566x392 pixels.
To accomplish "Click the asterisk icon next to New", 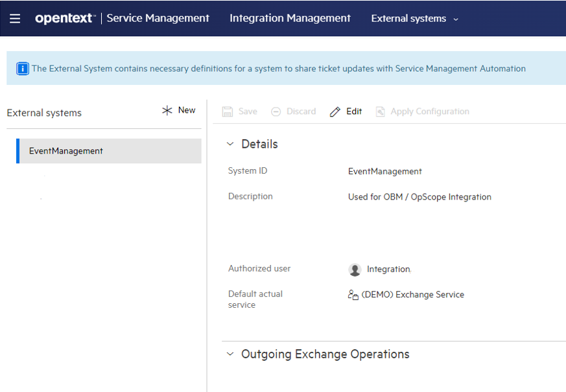I will [167, 110].
